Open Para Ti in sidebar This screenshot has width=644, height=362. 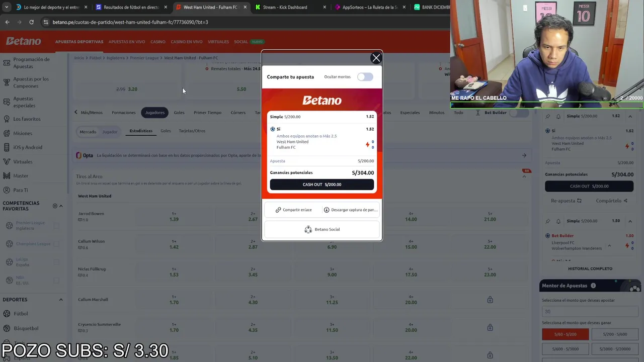click(x=21, y=190)
